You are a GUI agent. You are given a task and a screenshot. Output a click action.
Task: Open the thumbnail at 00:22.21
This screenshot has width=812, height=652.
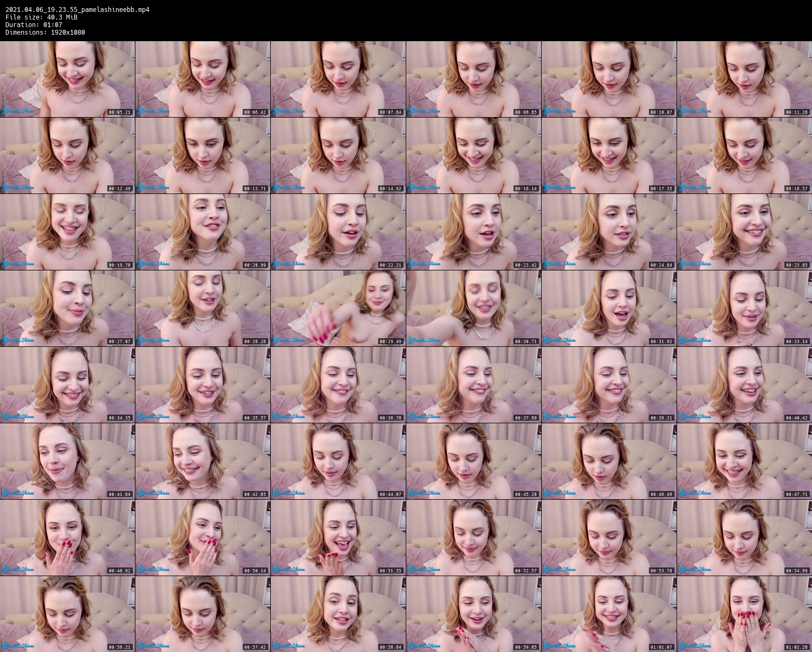pyautogui.click(x=338, y=232)
